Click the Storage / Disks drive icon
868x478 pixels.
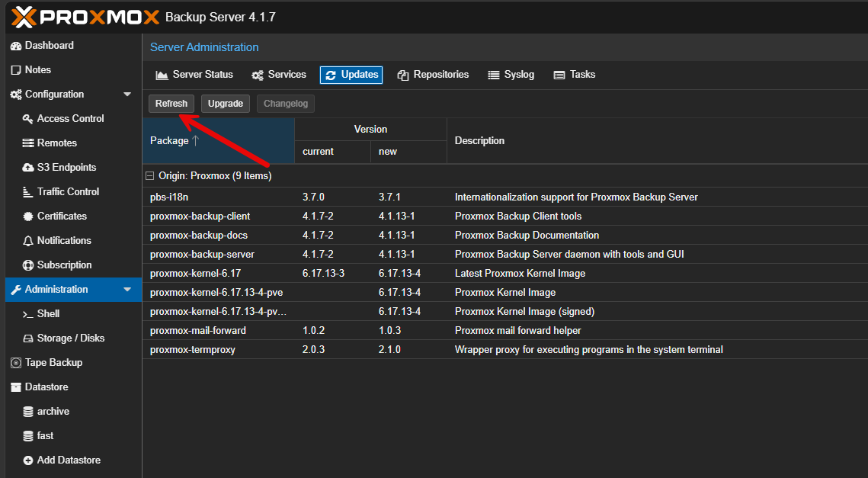tap(27, 338)
